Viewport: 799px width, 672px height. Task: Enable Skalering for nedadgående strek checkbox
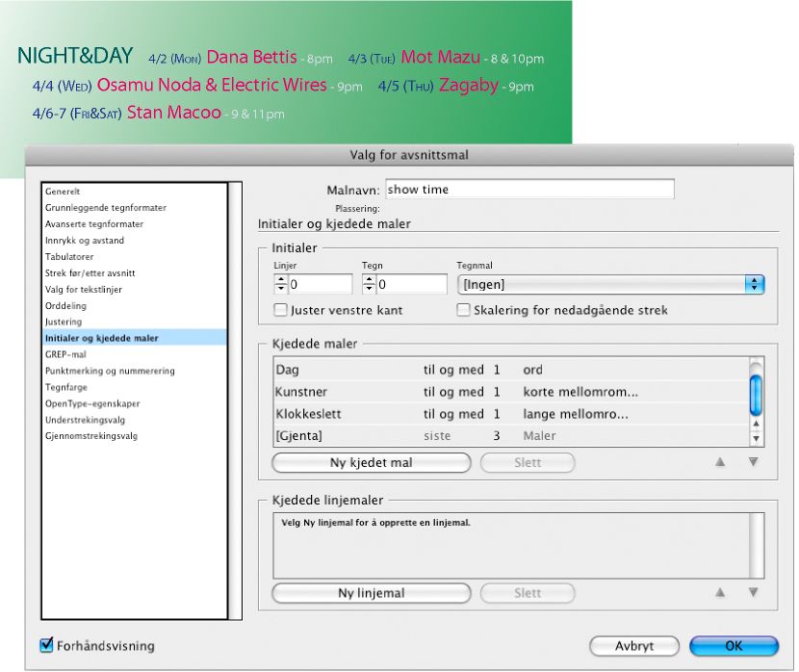(463, 310)
